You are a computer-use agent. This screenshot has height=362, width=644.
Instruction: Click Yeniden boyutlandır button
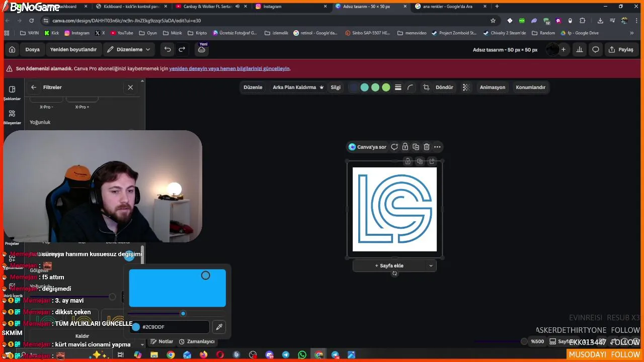73,49
